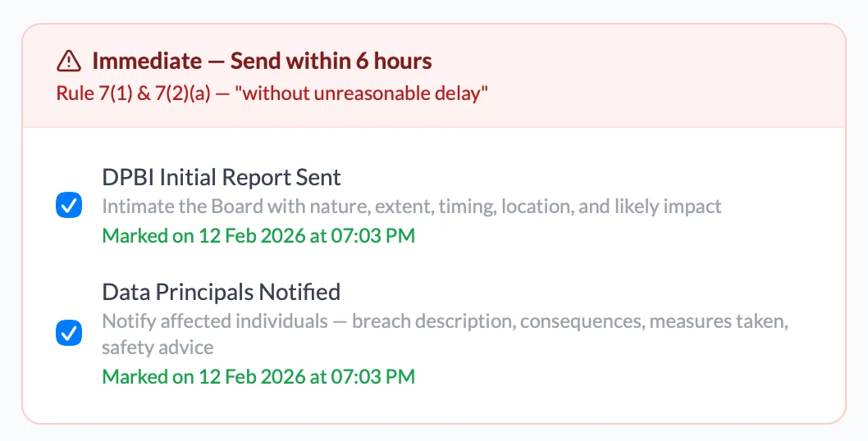Screen dimensions: 868x441
Task: Uncheck the DPBI Initial Report Sent checkbox
Action: coord(69,206)
